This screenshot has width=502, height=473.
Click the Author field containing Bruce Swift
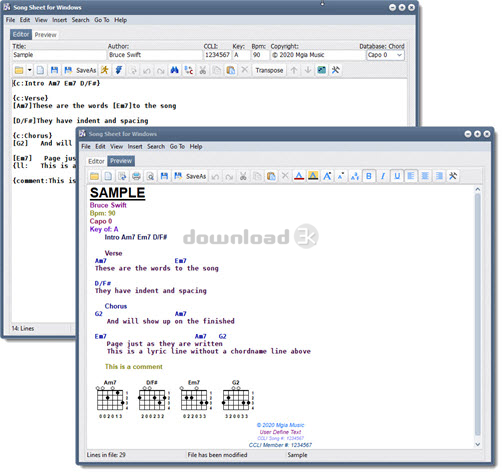click(x=155, y=55)
